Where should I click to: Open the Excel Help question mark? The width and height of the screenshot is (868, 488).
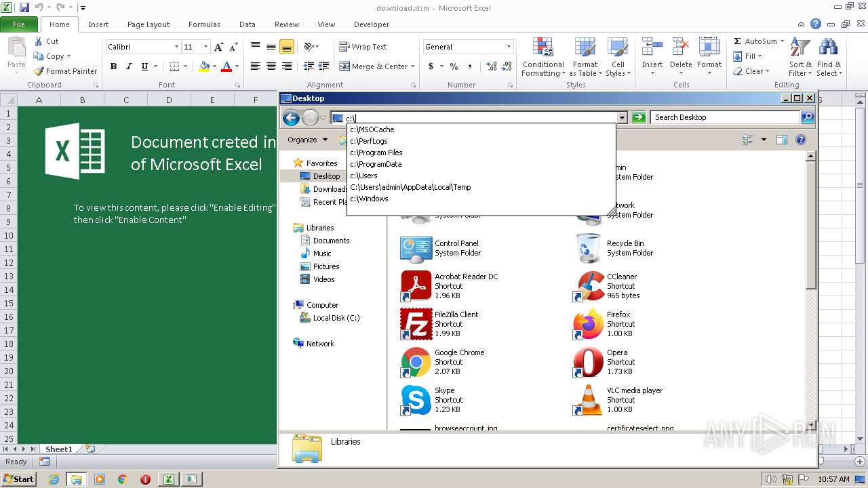[x=816, y=24]
